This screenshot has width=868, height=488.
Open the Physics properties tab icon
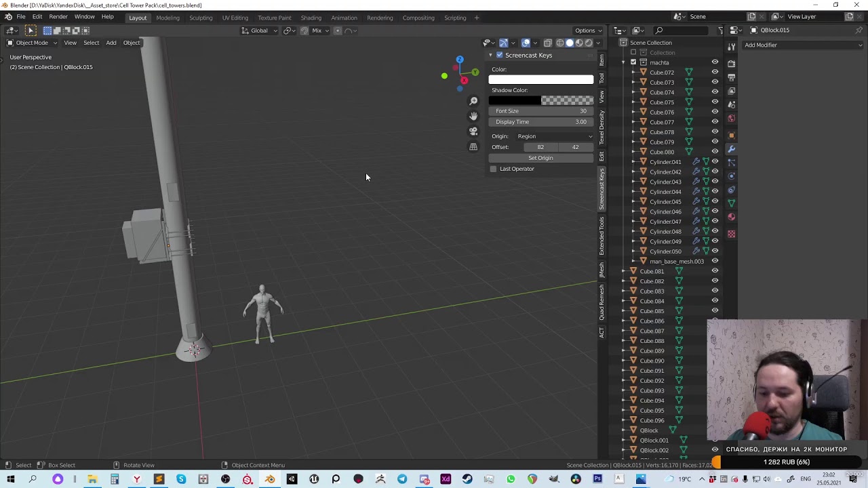732,176
